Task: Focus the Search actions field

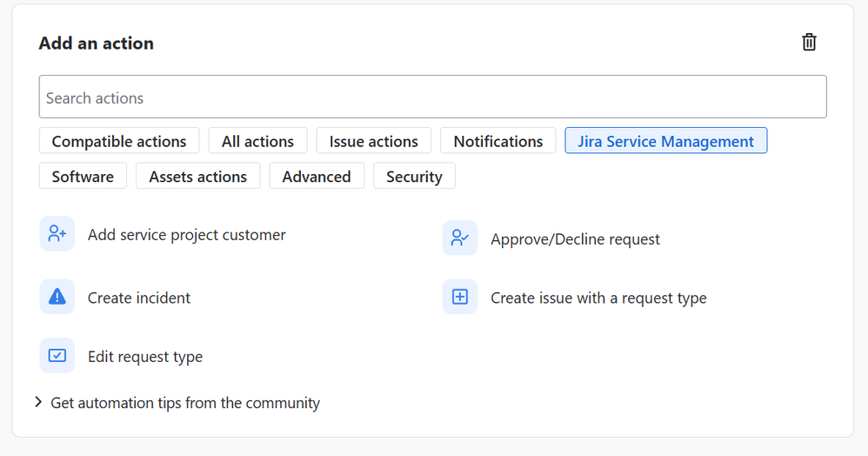Action: click(x=432, y=97)
